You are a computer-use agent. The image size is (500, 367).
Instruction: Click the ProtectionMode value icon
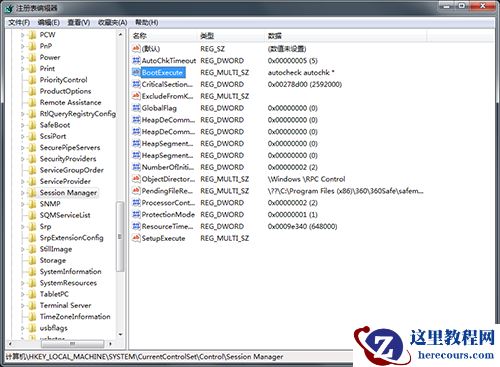tap(136, 214)
